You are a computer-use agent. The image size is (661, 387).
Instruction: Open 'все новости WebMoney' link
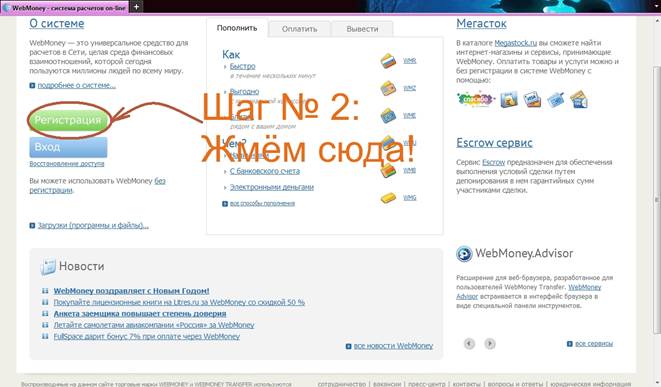tap(393, 346)
